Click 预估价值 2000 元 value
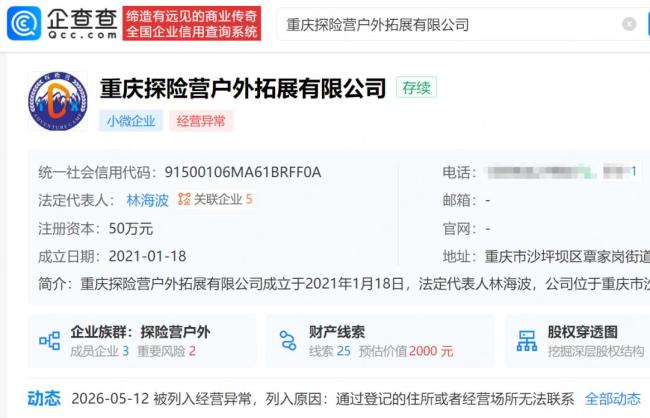This screenshot has width=650, height=418. point(406,352)
